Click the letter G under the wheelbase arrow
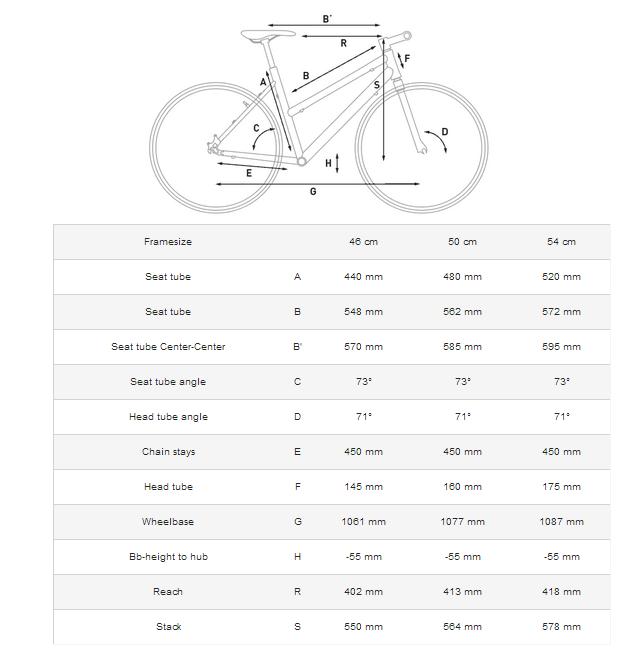Screen dimensions: 631x670 coord(313,191)
